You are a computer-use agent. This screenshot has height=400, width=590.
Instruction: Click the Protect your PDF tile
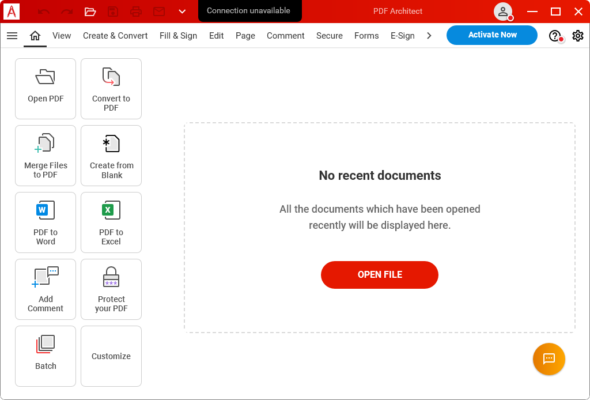pos(111,289)
